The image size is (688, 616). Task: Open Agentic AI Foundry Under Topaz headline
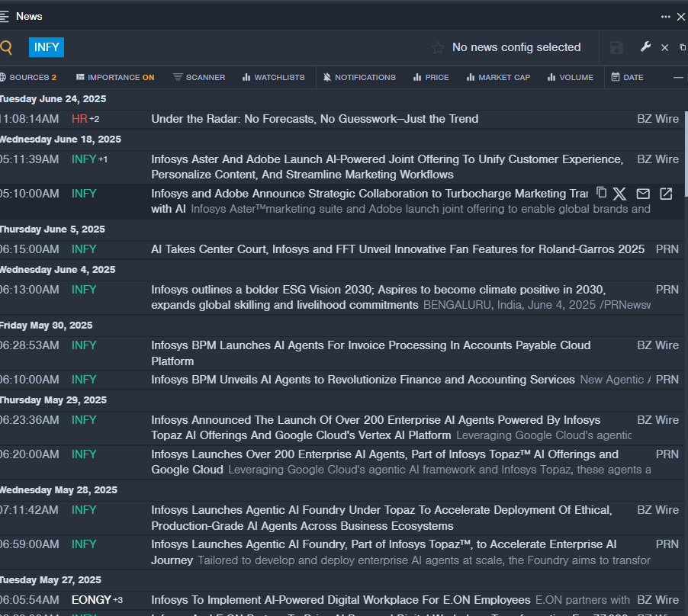click(381, 518)
